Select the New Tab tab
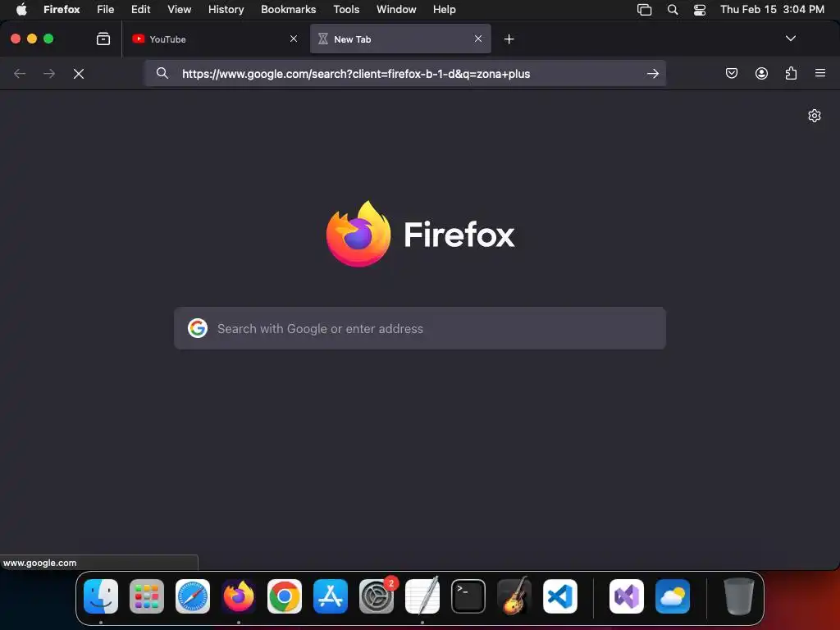 [x=400, y=39]
